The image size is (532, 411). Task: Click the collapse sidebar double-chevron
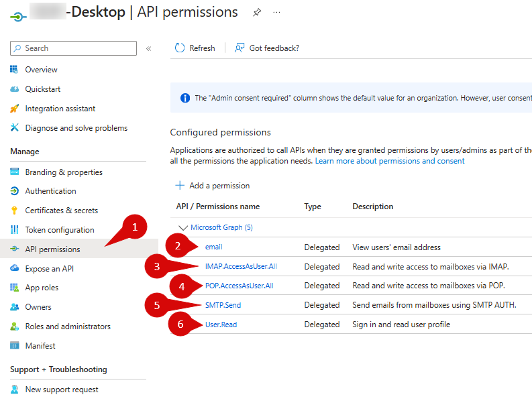coord(149,48)
